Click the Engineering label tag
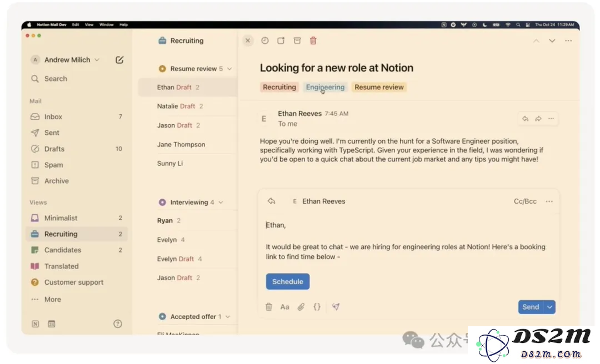 325,87
